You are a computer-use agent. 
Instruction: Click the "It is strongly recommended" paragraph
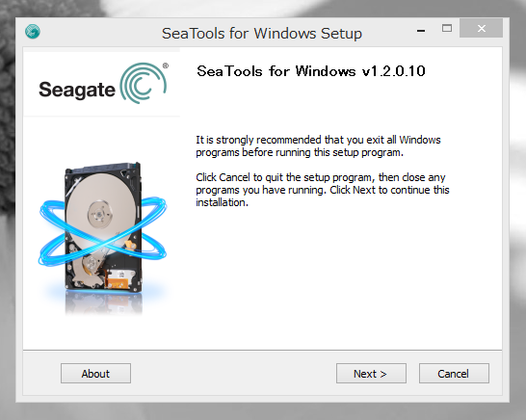[x=318, y=145]
